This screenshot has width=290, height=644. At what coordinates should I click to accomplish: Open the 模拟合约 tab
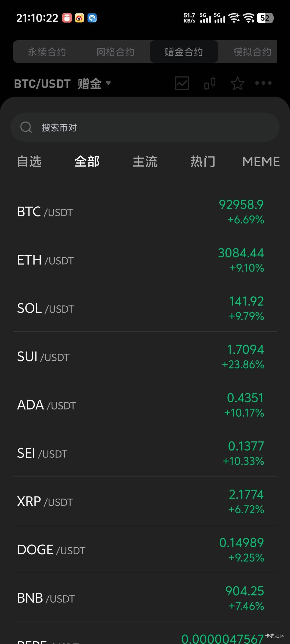tap(252, 52)
